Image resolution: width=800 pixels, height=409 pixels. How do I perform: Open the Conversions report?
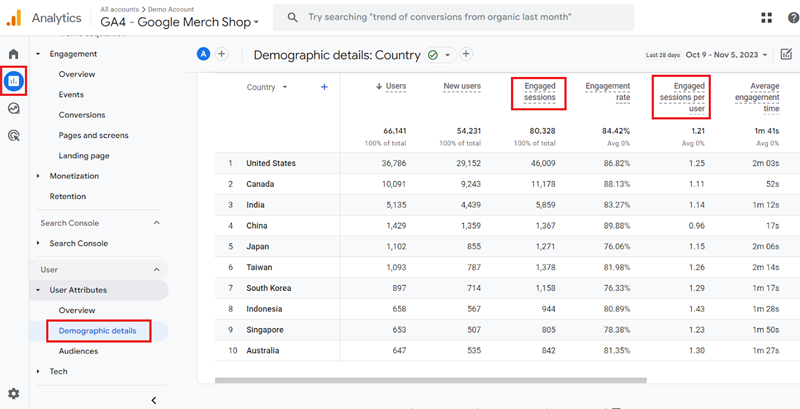[x=82, y=115]
